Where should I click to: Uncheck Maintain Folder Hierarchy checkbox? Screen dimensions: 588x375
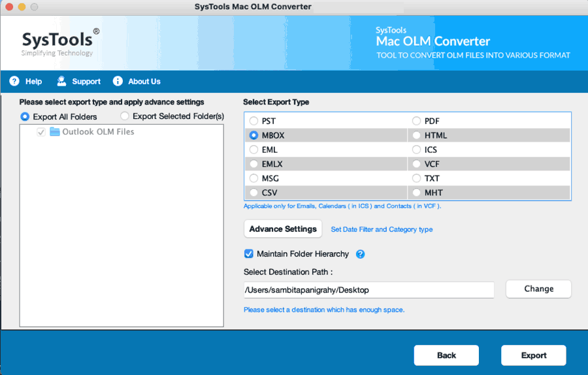point(249,254)
